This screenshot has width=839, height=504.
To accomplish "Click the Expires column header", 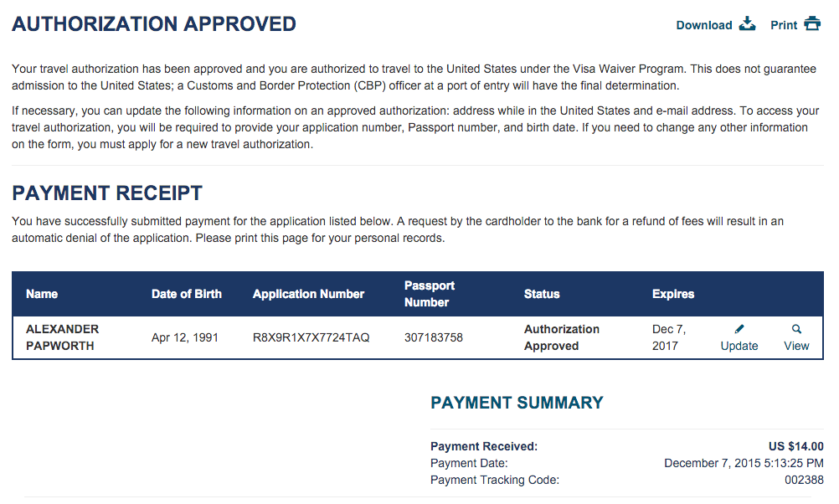I will point(673,294).
